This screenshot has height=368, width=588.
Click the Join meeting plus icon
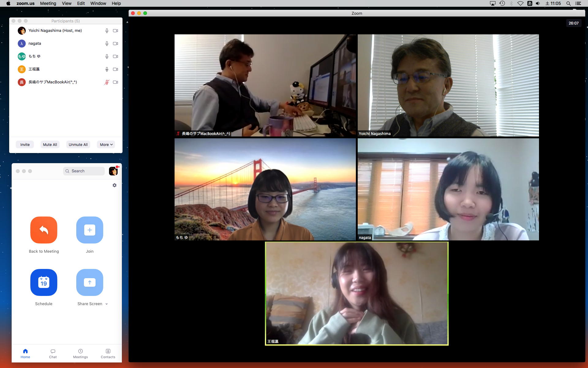coord(90,230)
